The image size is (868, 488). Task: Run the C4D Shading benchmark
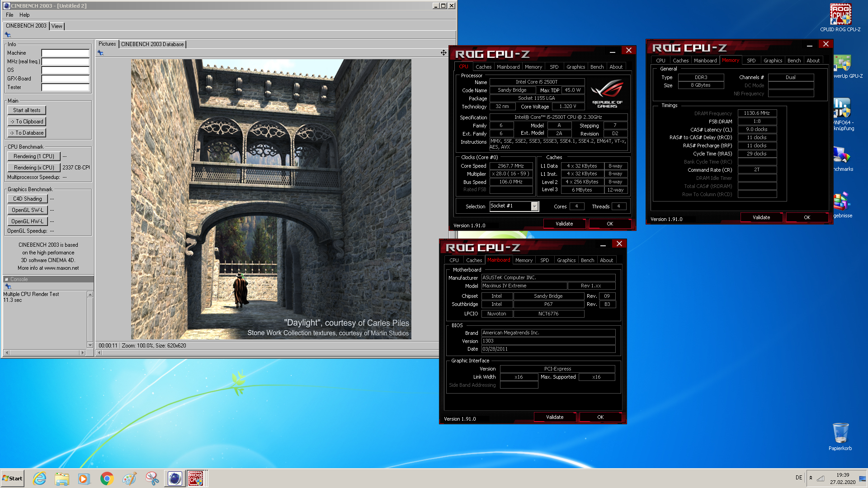(x=27, y=199)
